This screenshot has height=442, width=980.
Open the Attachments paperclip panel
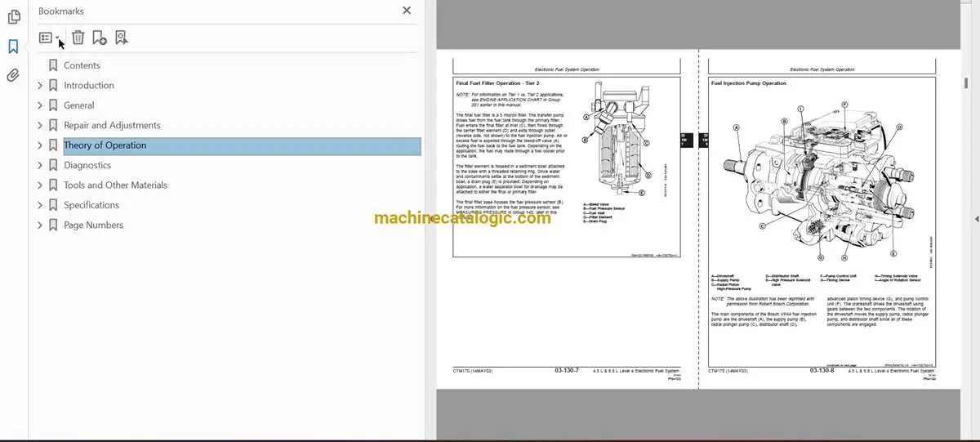pyautogui.click(x=13, y=75)
